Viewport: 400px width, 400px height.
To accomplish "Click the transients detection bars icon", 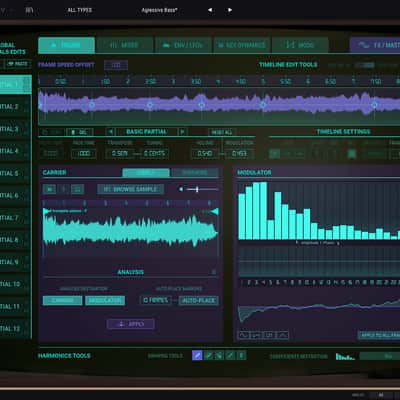I will pos(345,357).
